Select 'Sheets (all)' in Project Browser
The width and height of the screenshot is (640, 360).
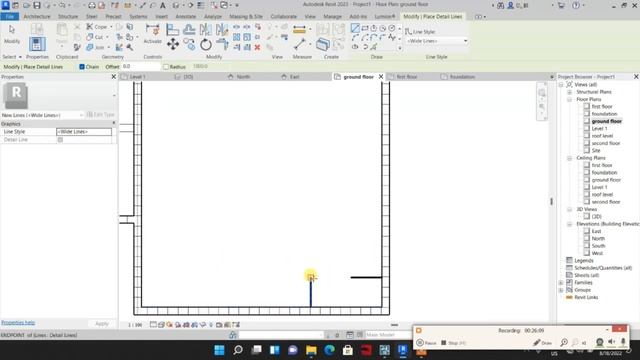click(x=587, y=275)
